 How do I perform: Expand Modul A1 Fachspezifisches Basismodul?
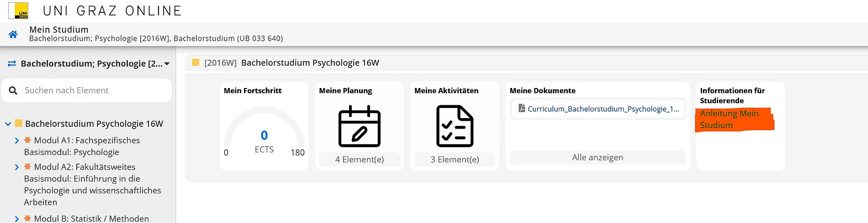pyautogui.click(x=17, y=140)
